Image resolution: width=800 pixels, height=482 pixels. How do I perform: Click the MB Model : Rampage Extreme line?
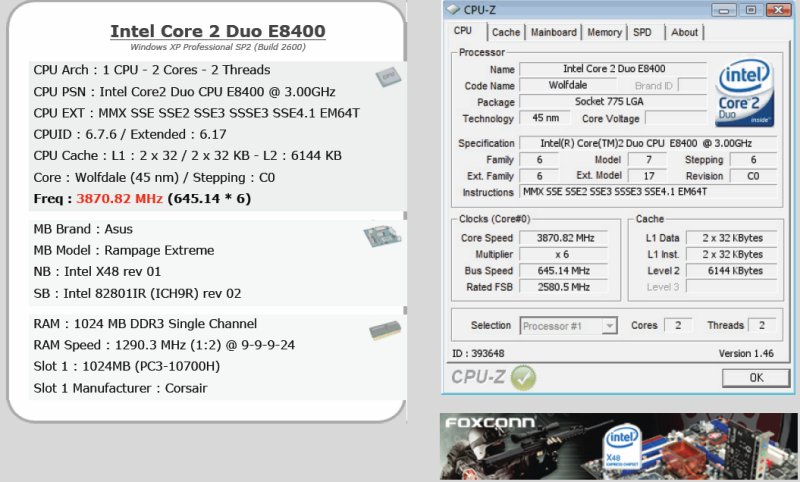pyautogui.click(x=124, y=250)
